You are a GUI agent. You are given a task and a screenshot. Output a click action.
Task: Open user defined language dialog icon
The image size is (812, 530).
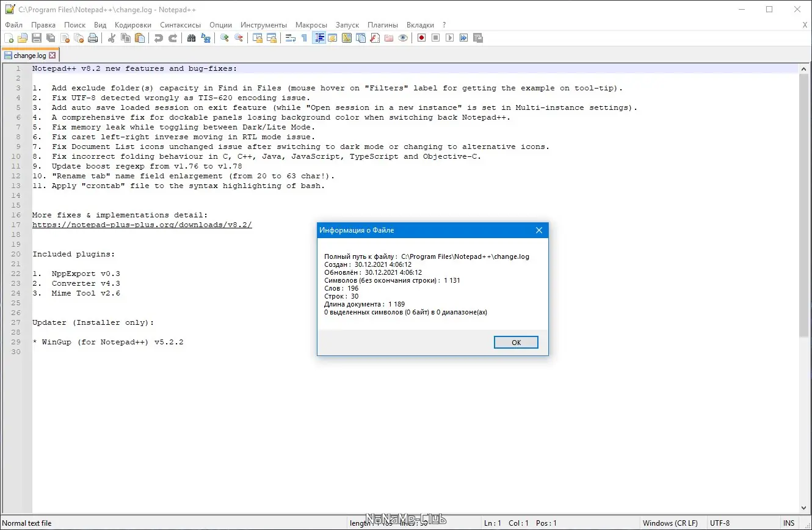[x=333, y=38]
